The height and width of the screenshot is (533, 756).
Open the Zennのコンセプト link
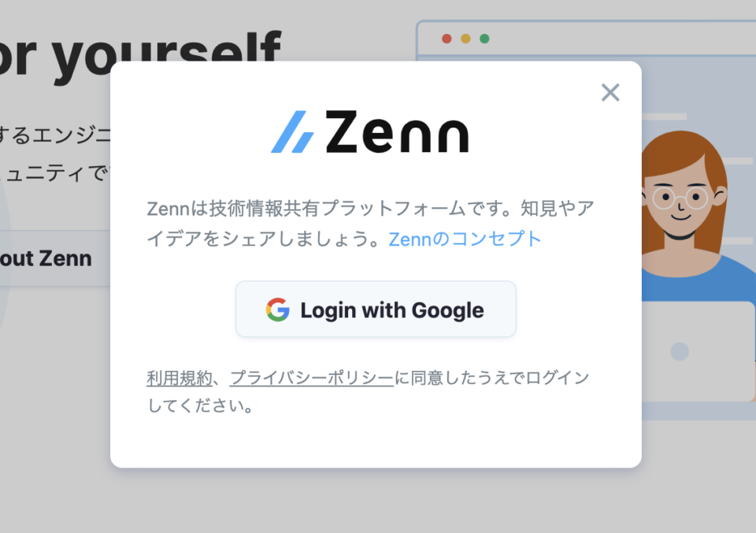coord(464,239)
